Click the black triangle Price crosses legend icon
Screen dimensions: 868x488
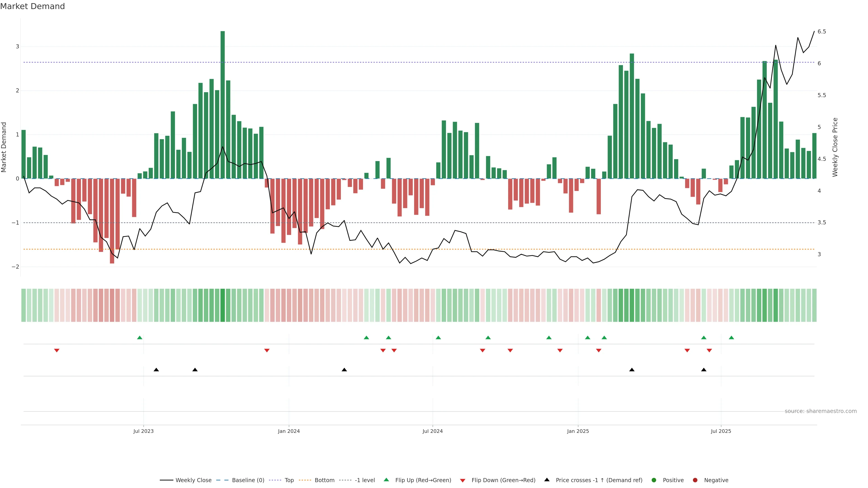pos(547,480)
